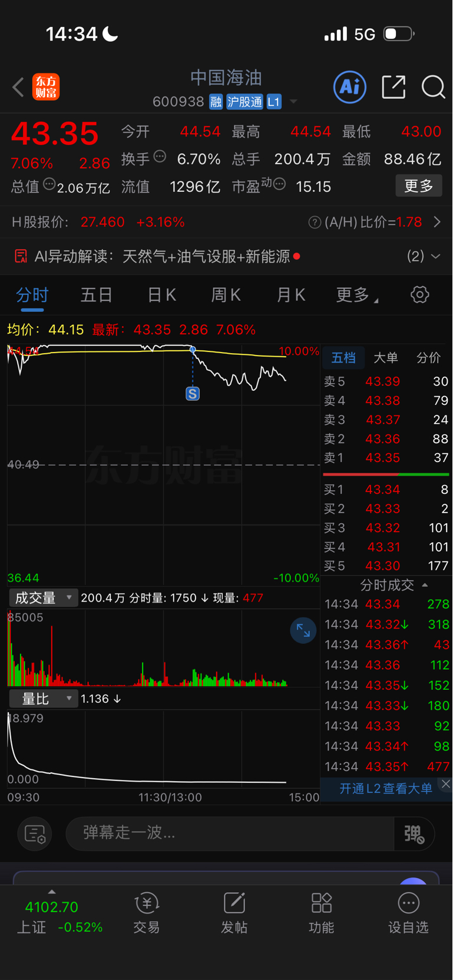Switch to 月K tab

click(x=291, y=295)
